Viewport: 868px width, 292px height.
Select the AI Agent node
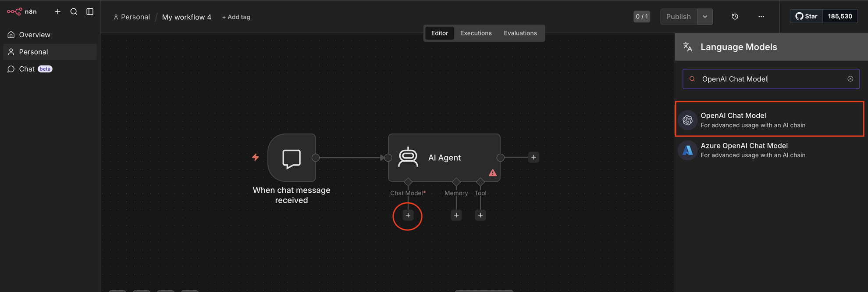(444, 158)
